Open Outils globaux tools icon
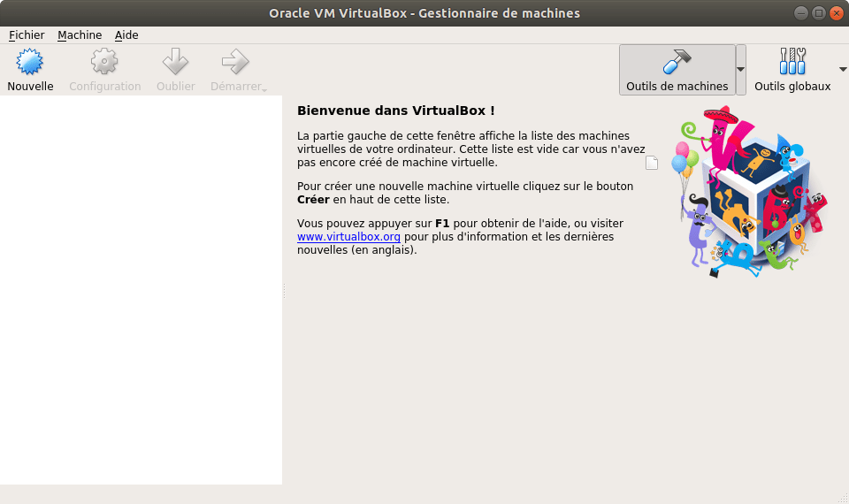 pyautogui.click(x=792, y=62)
